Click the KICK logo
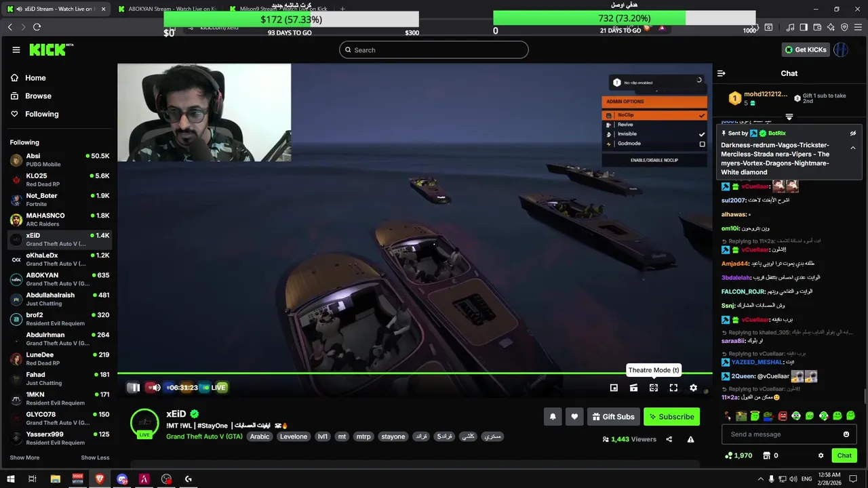The height and width of the screenshot is (488, 868). (x=51, y=49)
